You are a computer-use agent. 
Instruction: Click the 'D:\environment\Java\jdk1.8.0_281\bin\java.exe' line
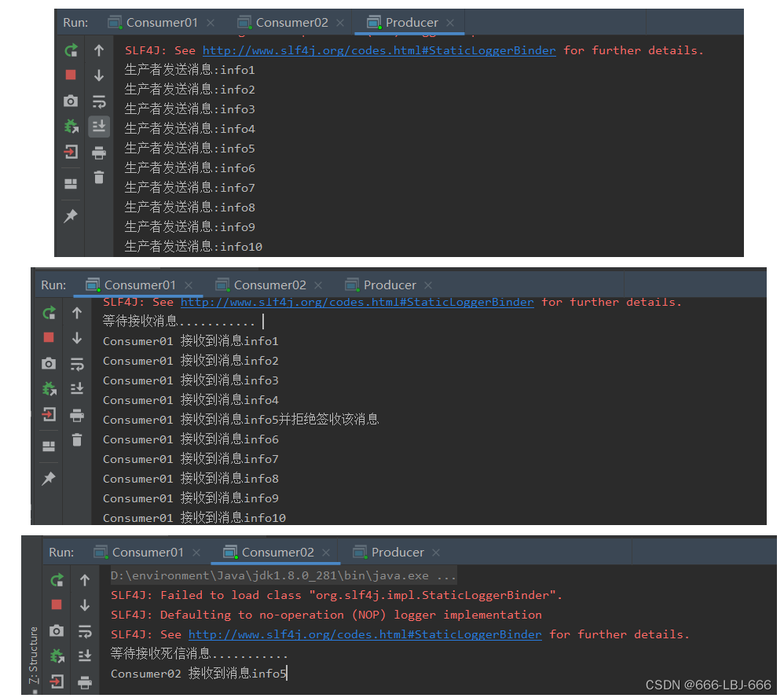[284, 576]
